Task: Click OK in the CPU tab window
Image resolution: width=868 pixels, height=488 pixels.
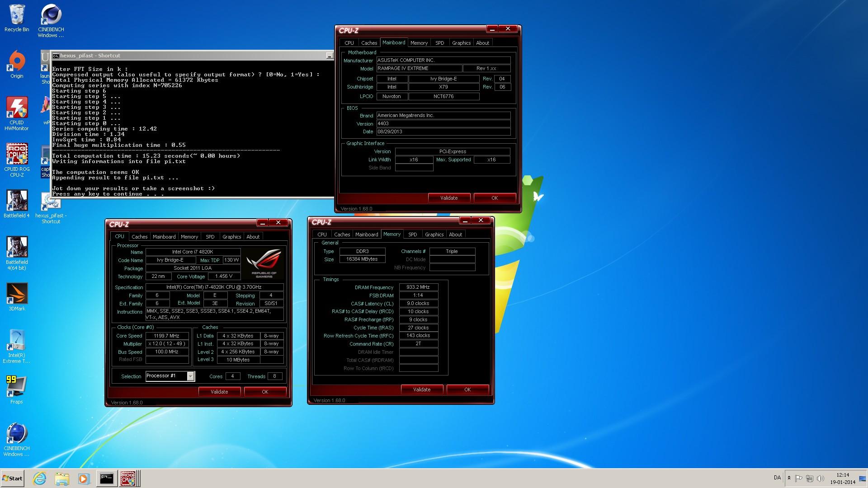Action: 265,392
